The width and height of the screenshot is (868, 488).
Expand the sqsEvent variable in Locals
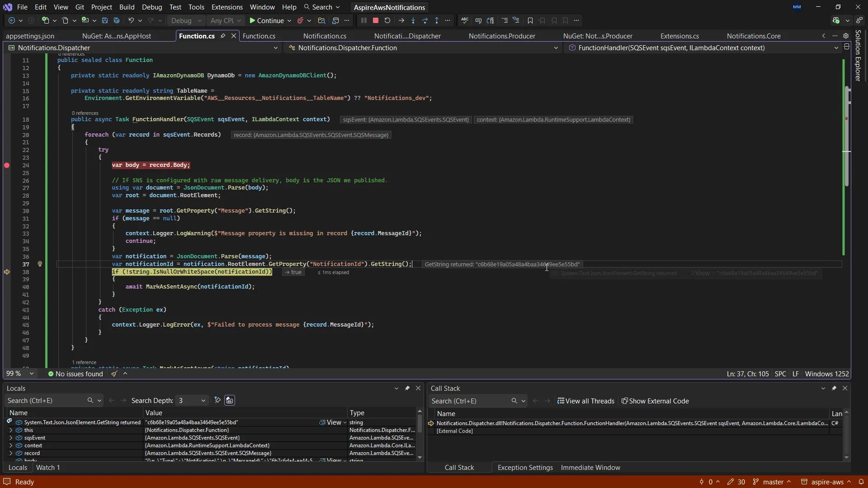[11, 438]
